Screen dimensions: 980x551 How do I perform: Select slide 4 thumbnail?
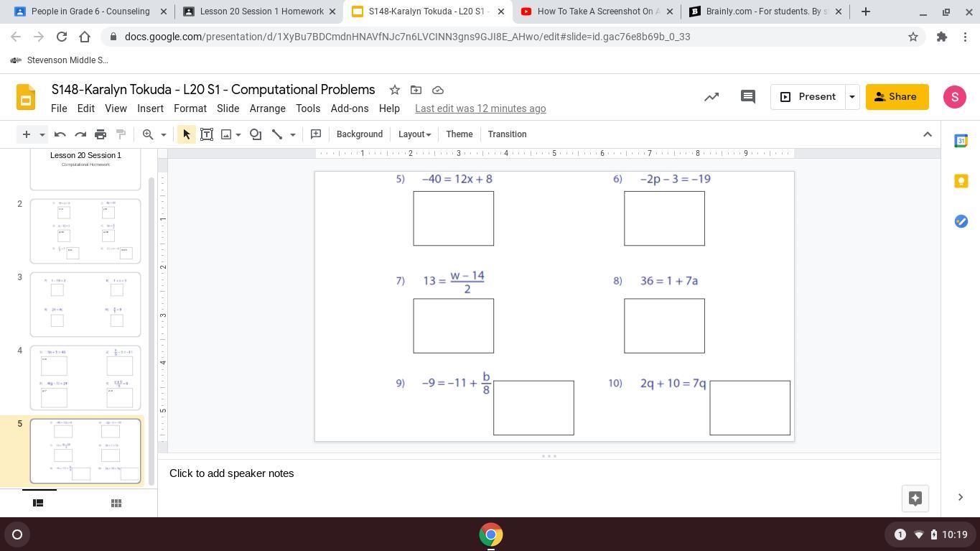85,378
